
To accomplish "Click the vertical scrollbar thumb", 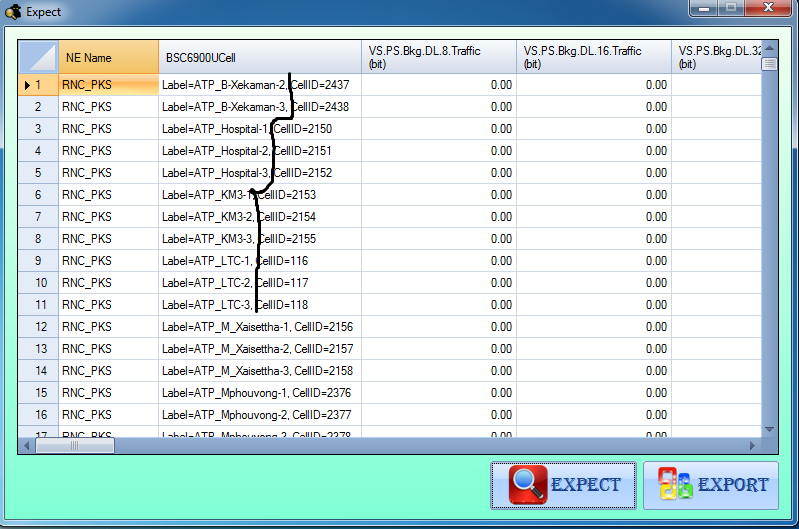I will pyautogui.click(x=769, y=64).
